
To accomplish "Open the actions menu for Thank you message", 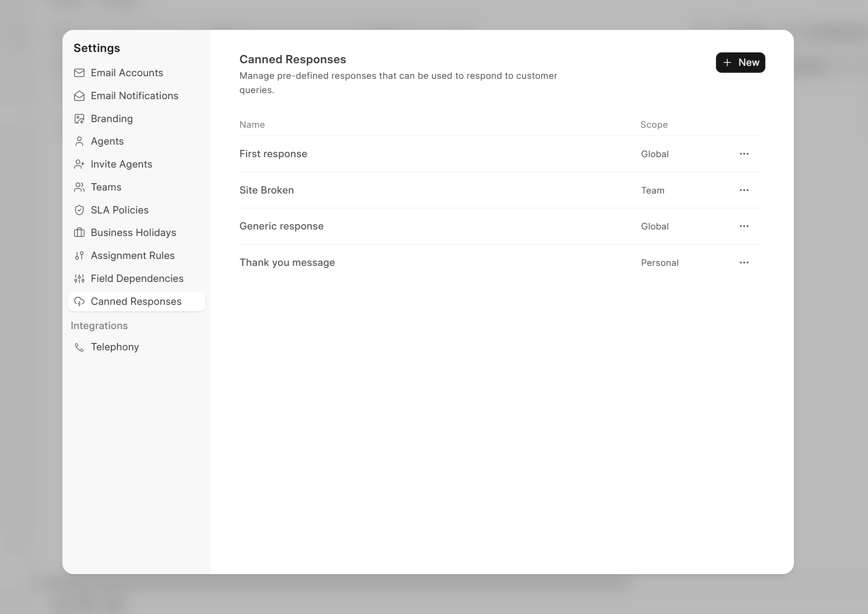I will (x=744, y=262).
